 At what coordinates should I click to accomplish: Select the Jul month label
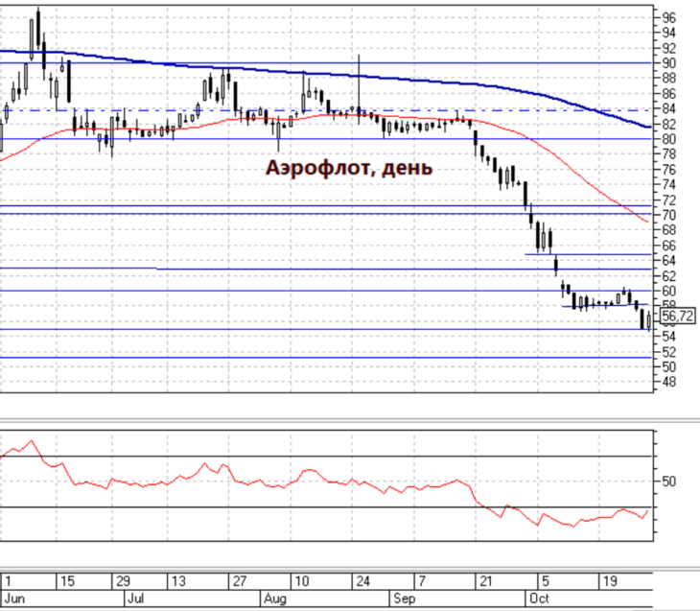click(135, 599)
